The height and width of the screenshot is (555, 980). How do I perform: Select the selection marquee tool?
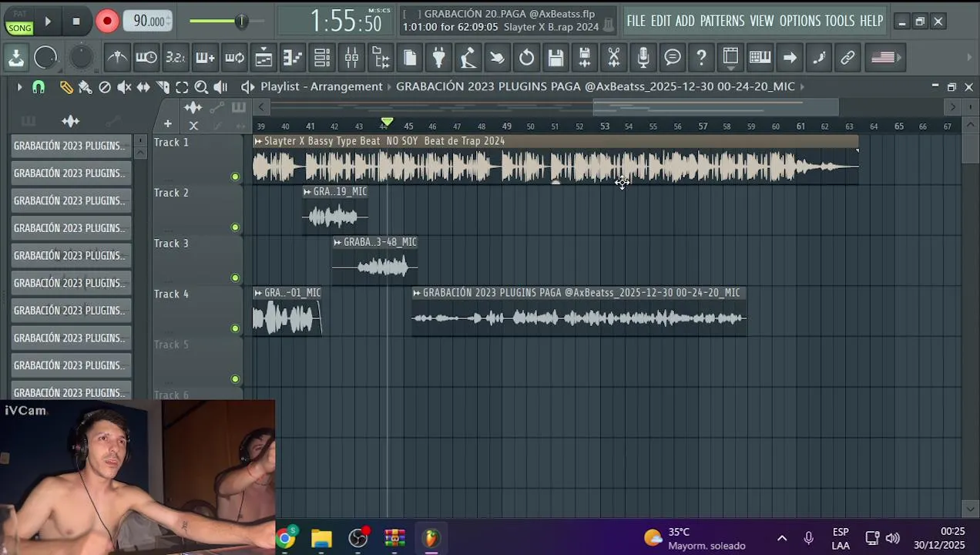pos(182,87)
